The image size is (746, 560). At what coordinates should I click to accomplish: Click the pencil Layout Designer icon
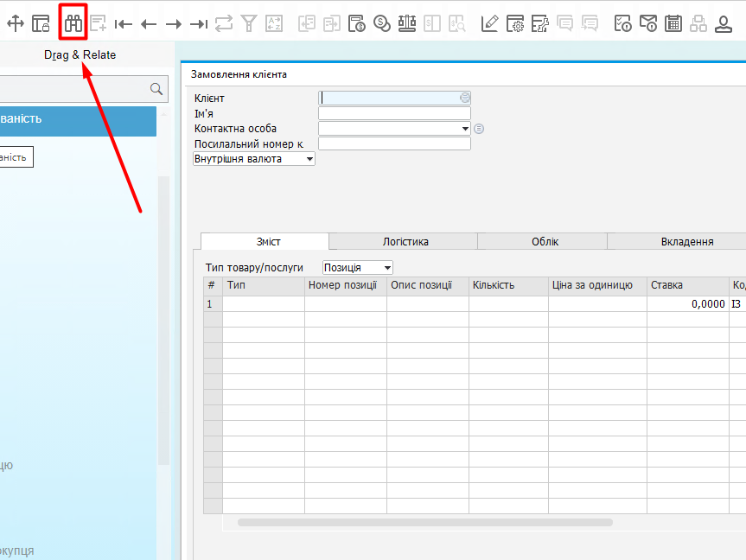(x=490, y=23)
